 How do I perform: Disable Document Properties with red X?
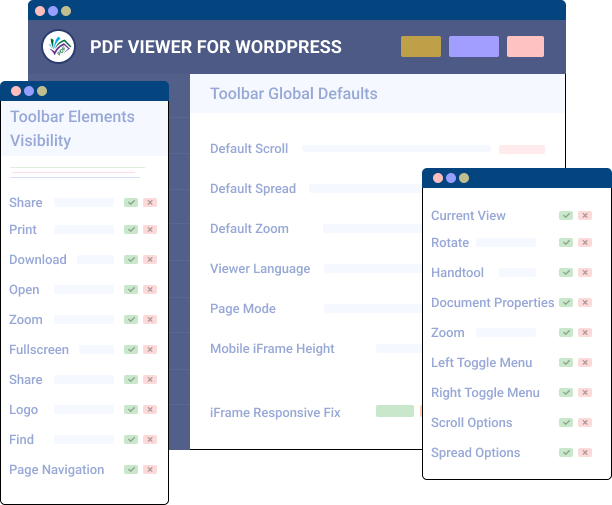585,302
